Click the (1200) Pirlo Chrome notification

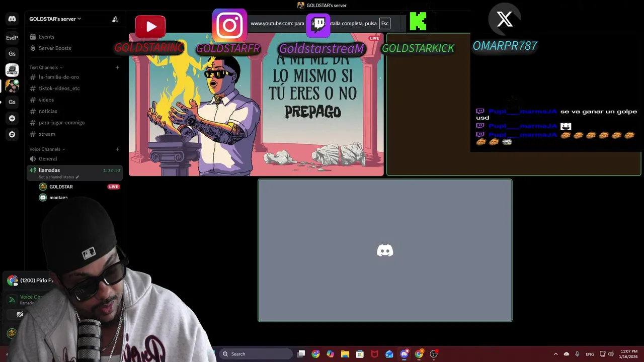click(x=30, y=281)
